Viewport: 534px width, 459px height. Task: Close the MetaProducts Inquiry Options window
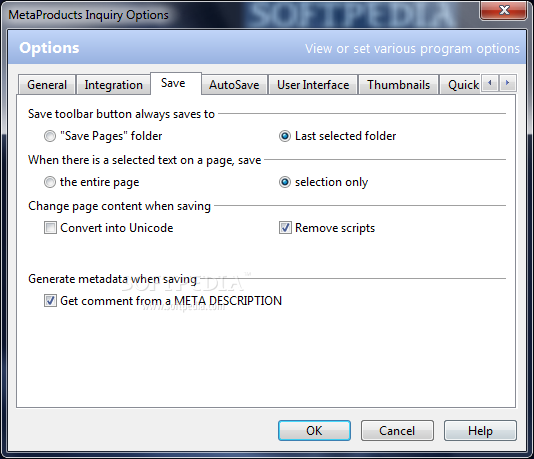pyautogui.click(x=503, y=10)
